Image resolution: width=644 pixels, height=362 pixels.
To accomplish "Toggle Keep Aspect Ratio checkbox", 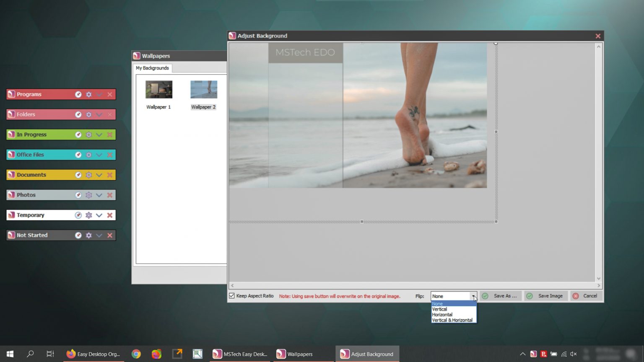I will pyautogui.click(x=232, y=296).
